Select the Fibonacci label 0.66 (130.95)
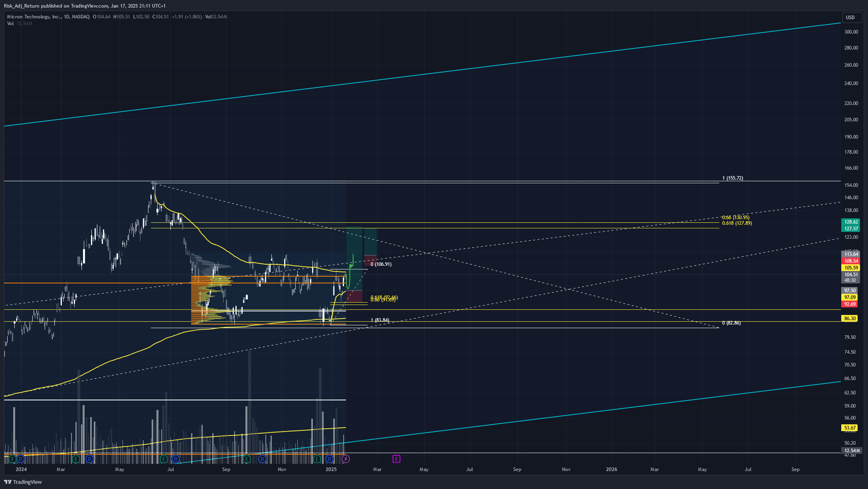 pos(736,218)
